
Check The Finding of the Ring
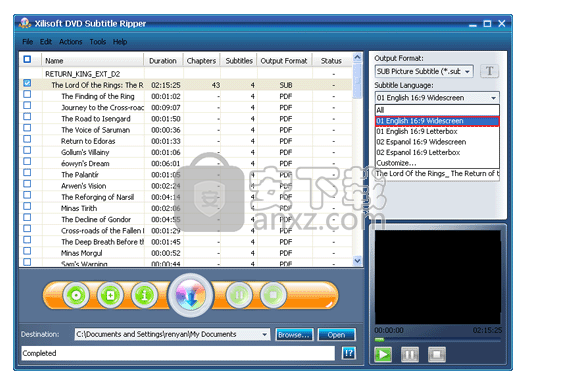pos(27,94)
